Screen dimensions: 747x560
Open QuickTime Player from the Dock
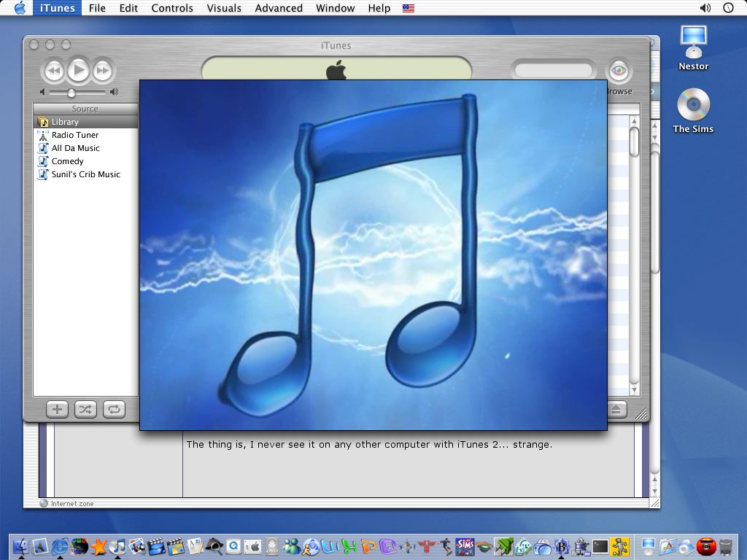point(233,547)
